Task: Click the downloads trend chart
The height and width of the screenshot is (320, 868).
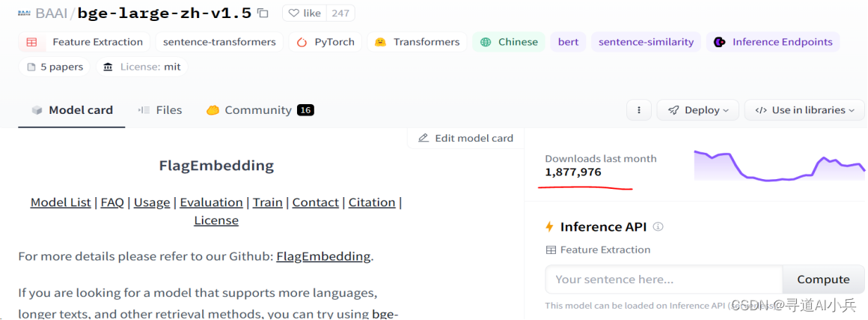Action: (x=780, y=166)
